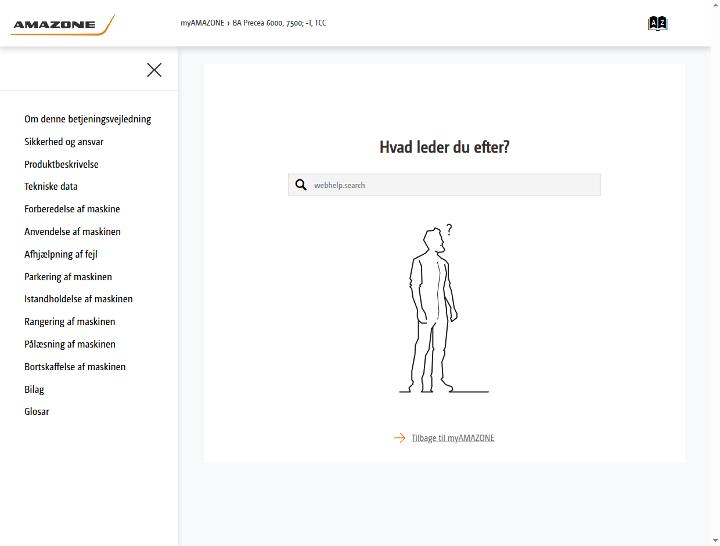Go to Tekniske data

coord(51,186)
